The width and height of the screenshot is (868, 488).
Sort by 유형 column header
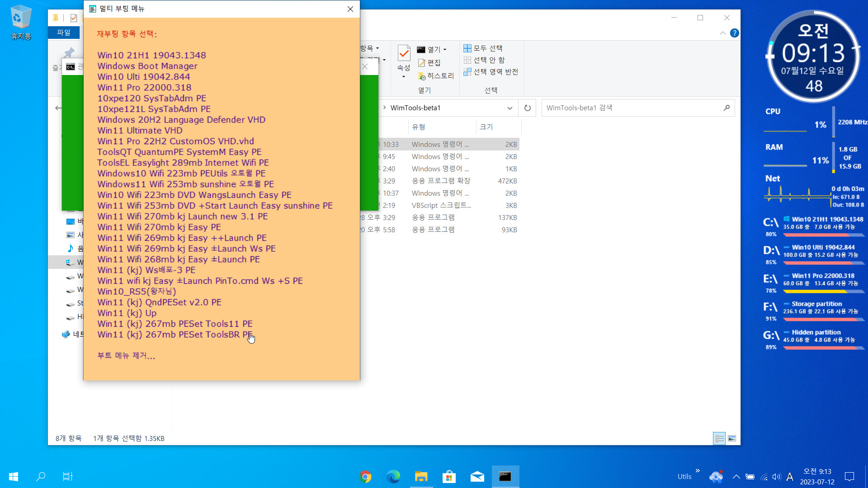pos(418,127)
